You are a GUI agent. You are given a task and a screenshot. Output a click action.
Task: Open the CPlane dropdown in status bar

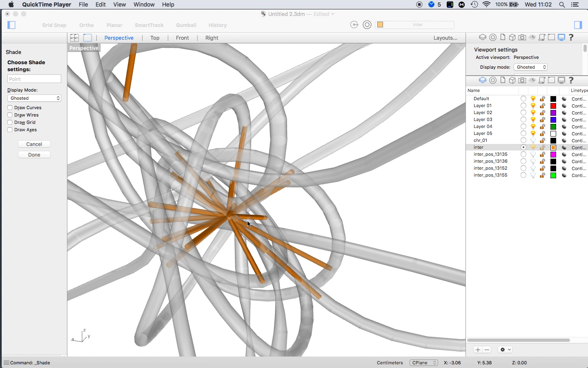click(423, 363)
